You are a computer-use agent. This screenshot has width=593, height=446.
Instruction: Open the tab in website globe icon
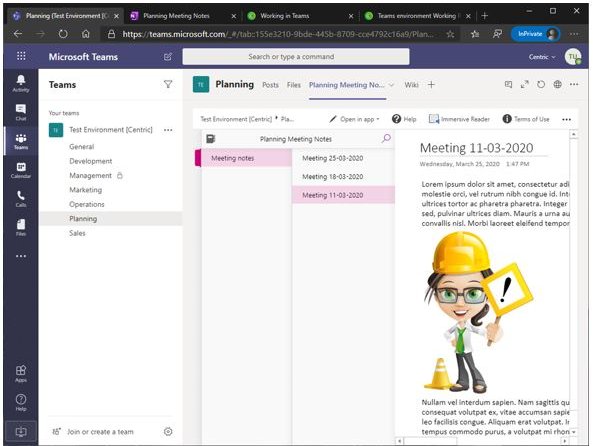[557, 84]
